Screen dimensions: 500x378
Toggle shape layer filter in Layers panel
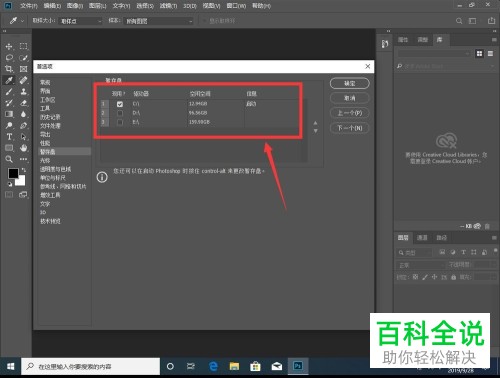[474, 252]
